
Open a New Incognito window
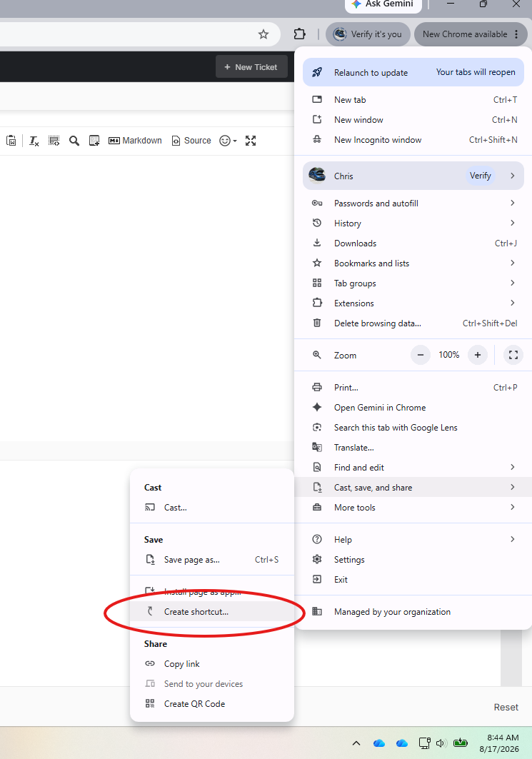pos(413,140)
